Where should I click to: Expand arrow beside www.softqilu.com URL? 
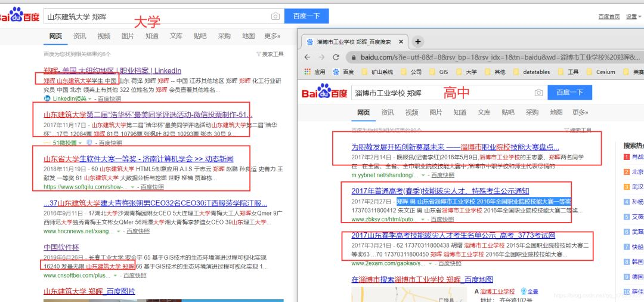coord(132,187)
